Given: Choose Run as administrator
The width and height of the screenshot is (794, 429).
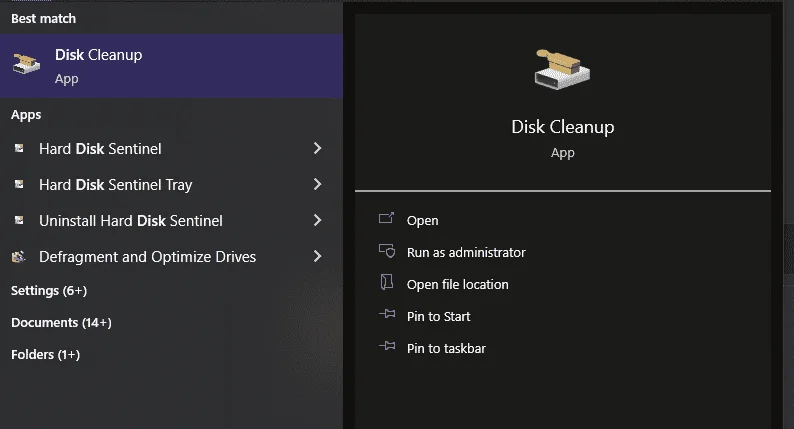Looking at the screenshot, I should click(466, 252).
